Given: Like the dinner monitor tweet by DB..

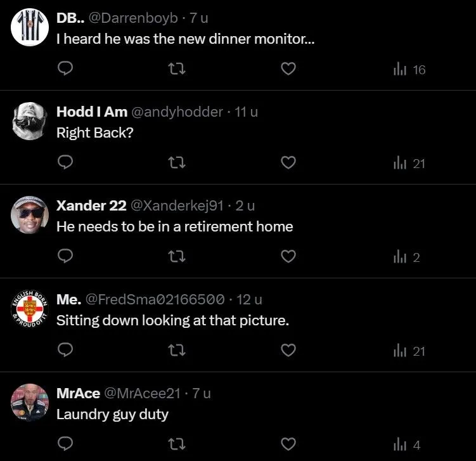Looking at the screenshot, I should [x=288, y=69].
